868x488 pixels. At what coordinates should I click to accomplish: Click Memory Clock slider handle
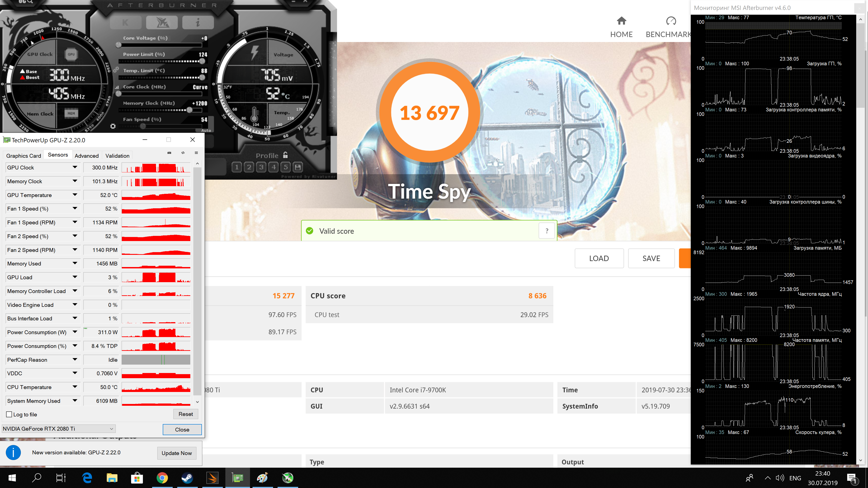click(x=189, y=110)
